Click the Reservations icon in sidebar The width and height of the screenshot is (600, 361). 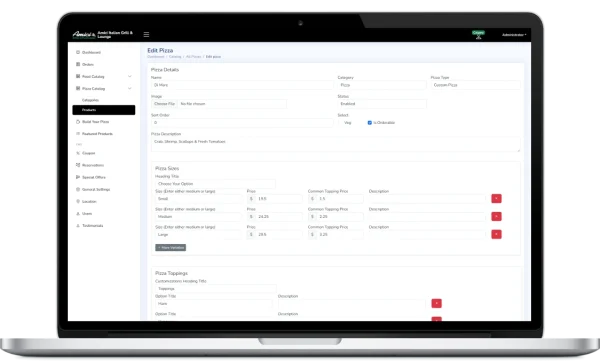(x=78, y=165)
